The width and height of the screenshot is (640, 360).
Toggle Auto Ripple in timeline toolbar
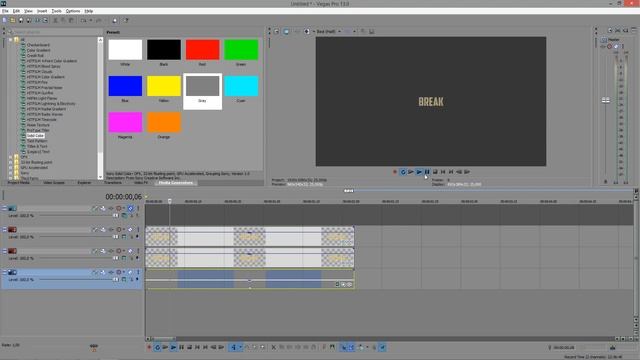pos(361,347)
